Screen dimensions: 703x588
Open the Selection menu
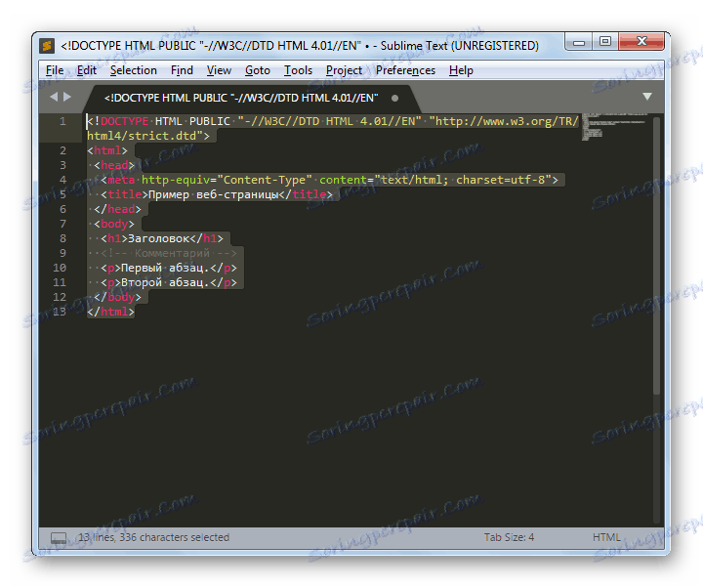(x=134, y=71)
